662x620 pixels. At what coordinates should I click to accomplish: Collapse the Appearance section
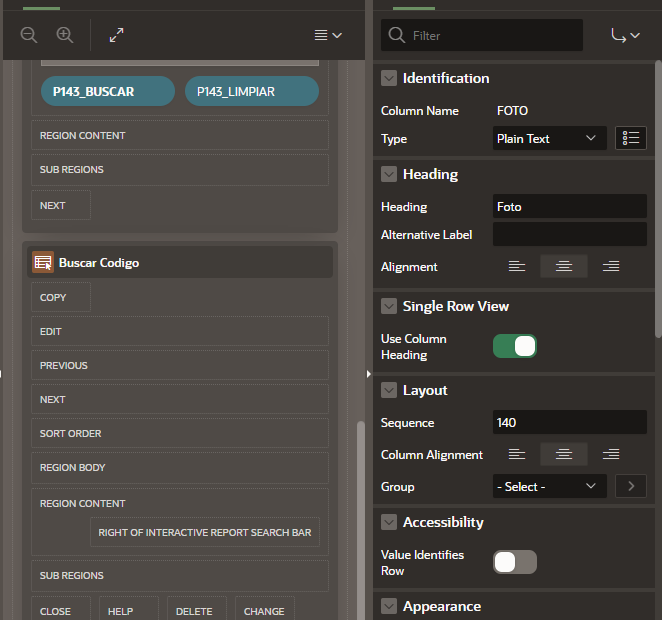coord(389,606)
